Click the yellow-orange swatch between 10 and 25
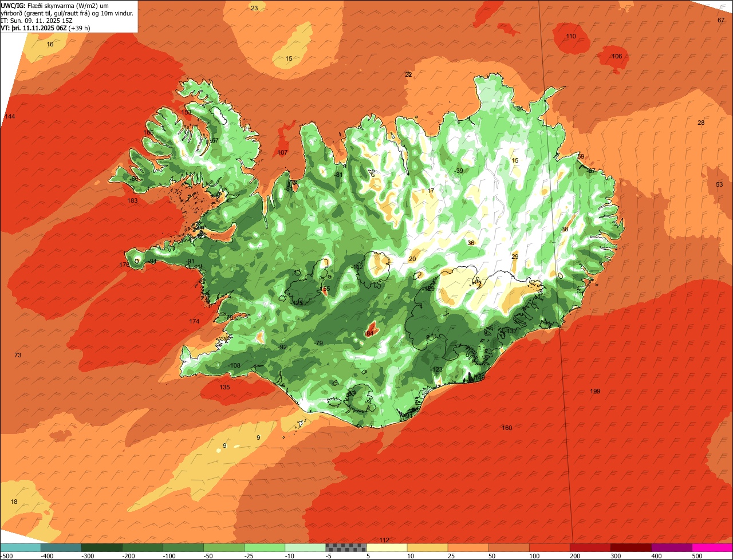The height and width of the screenshot is (560, 733). click(x=427, y=547)
